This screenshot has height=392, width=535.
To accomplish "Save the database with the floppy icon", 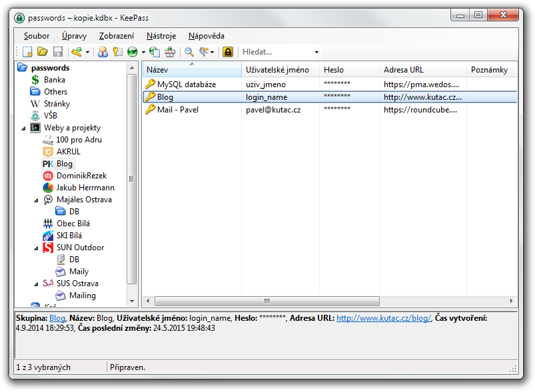I will click(58, 52).
